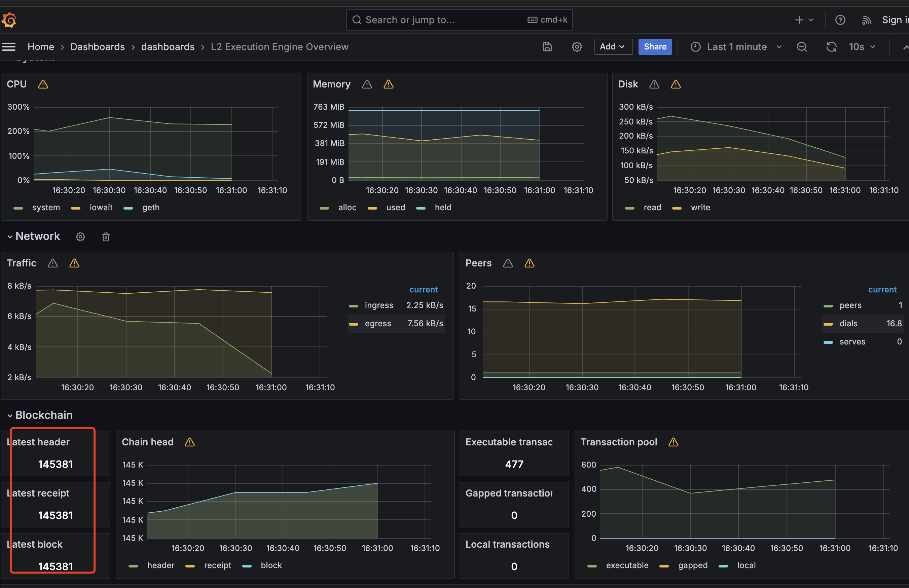Open the Last 1 minute time picker
This screenshot has height=588, width=909.
point(736,46)
